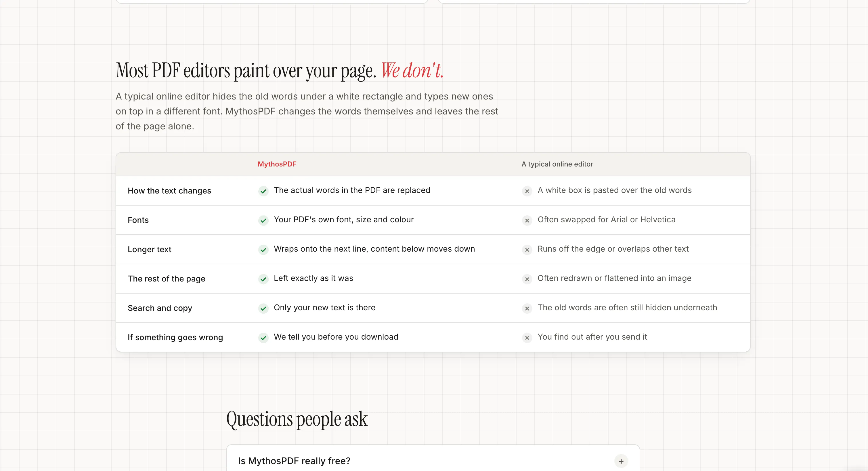Click 'The actual words in the PDF are replaced' text
The image size is (868, 471).
pos(352,190)
